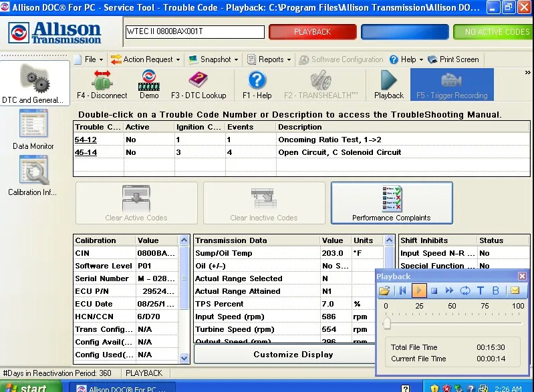534x392 pixels.
Task: Open trouble code 54-12 link
Action: (x=86, y=140)
